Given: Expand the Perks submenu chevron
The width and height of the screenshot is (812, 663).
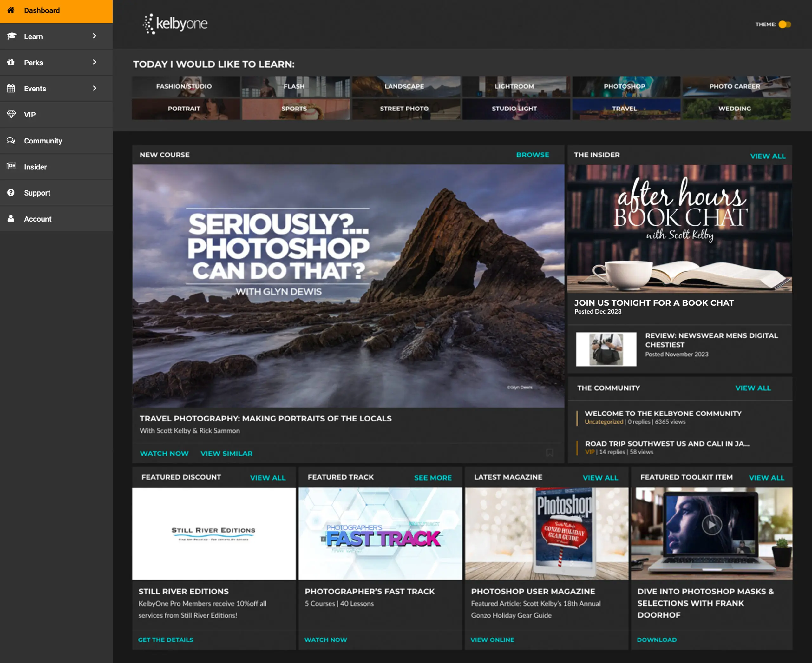Looking at the screenshot, I should [x=95, y=62].
